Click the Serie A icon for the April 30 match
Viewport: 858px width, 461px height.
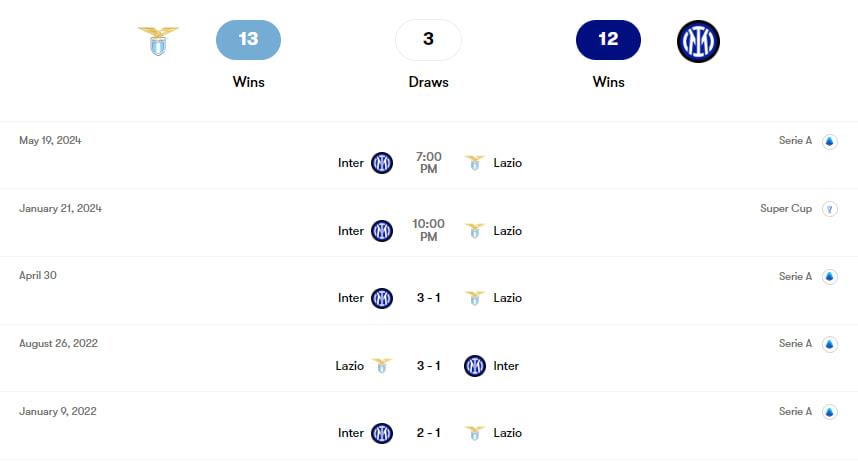tap(829, 276)
